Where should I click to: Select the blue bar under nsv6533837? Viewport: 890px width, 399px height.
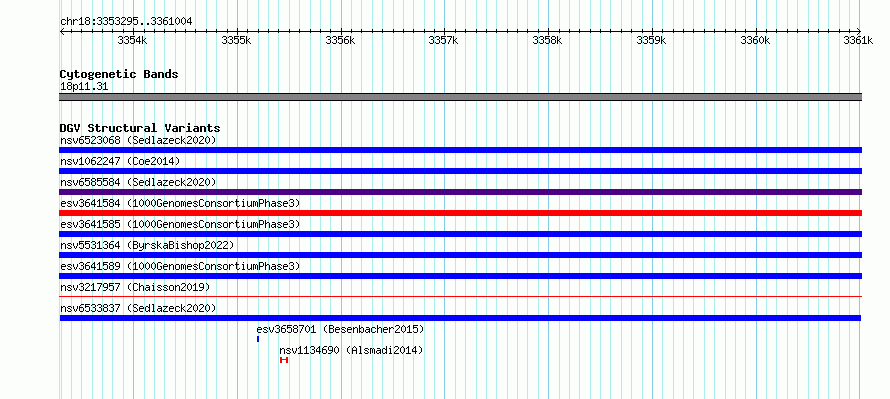tap(460, 318)
